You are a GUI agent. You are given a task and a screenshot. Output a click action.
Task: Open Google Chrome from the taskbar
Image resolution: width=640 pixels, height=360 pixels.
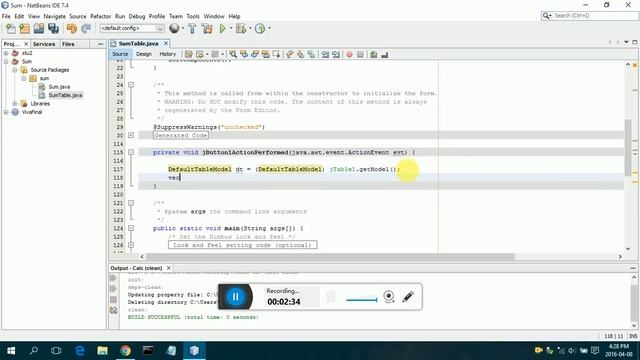[126, 350]
